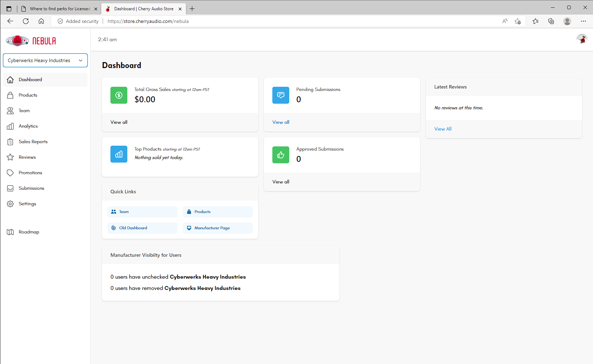Screen dimensions: 593x364
Task: Click the browser profile icon
Action: 567,21
